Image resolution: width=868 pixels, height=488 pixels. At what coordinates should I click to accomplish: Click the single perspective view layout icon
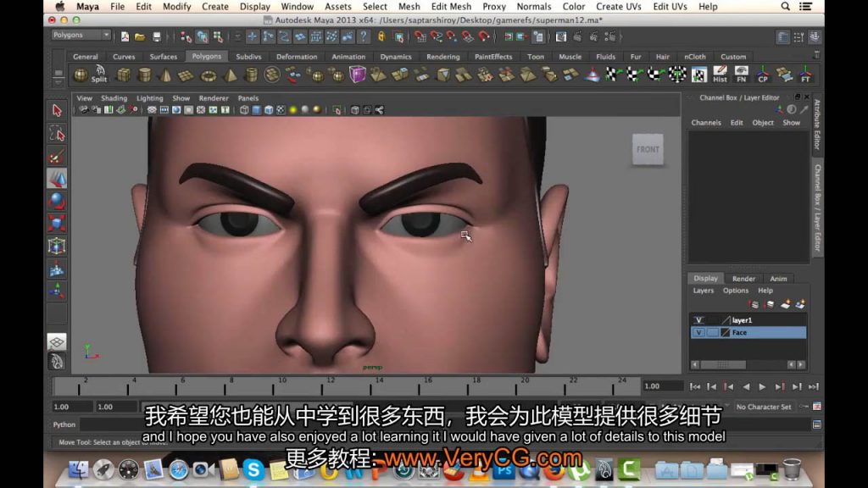click(57, 341)
